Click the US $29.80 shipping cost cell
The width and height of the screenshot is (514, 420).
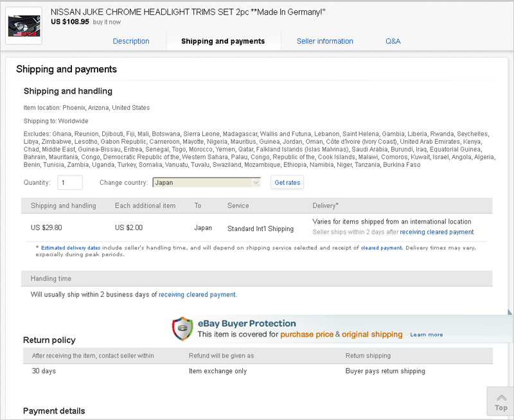[x=46, y=228]
